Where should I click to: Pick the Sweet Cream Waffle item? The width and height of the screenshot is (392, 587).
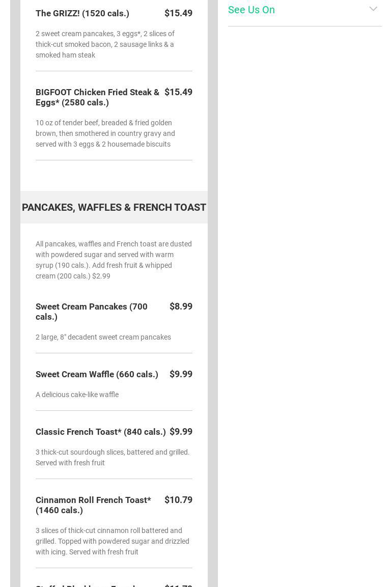pyautogui.click(x=97, y=374)
